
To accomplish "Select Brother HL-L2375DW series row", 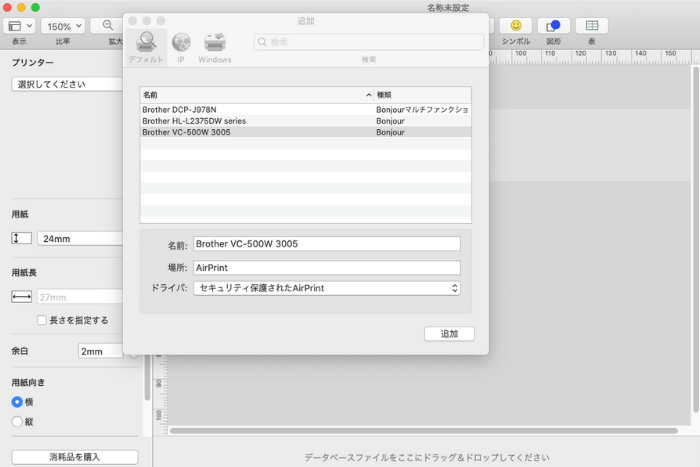I will click(305, 121).
